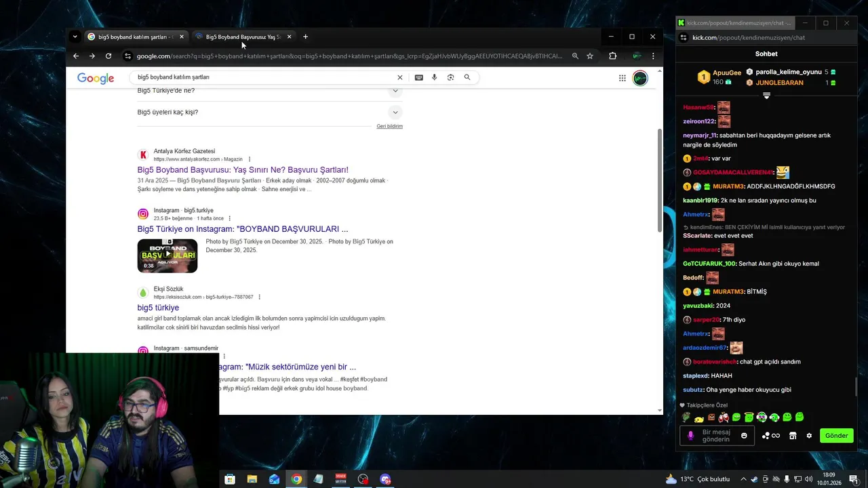
Task: Select the wine glasses emote in Kick chat
Action: tap(724, 418)
